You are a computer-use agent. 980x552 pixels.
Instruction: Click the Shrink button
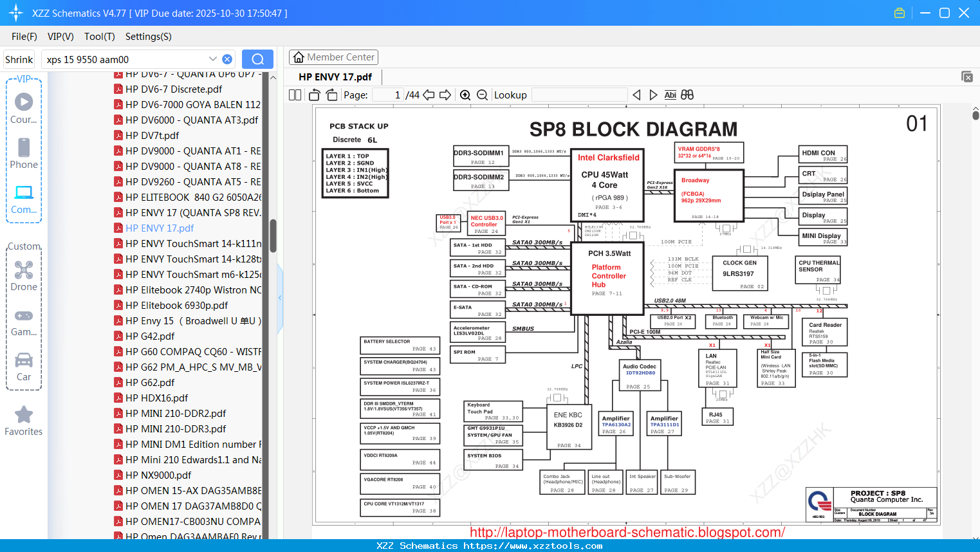click(19, 59)
